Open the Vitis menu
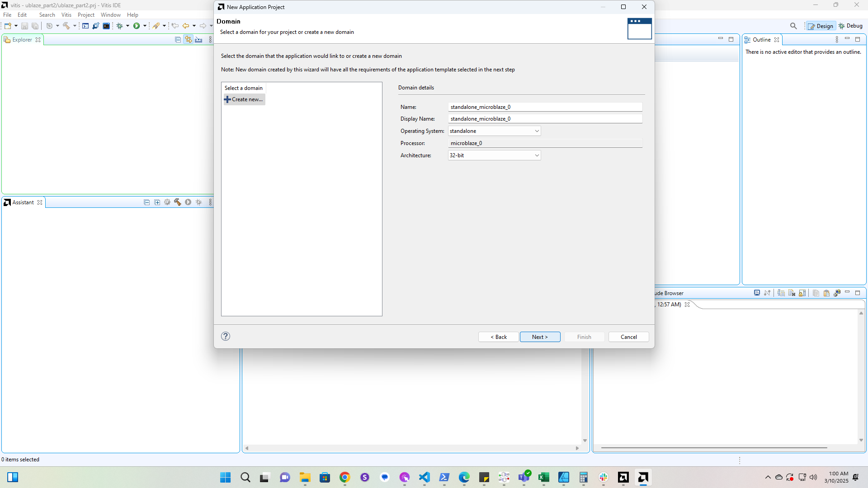This screenshot has width=868, height=488. pyautogui.click(x=66, y=15)
